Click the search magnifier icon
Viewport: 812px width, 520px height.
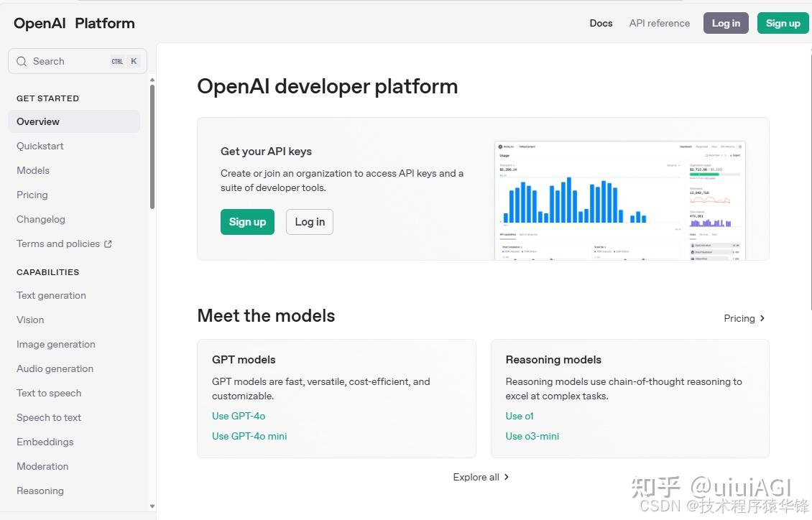coord(22,61)
